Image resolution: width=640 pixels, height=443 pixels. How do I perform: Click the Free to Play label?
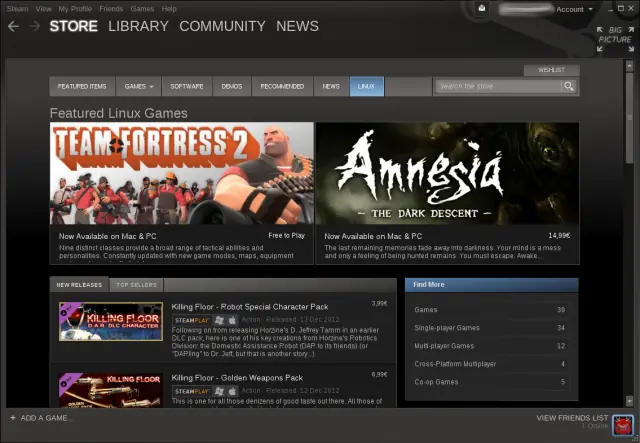287,236
